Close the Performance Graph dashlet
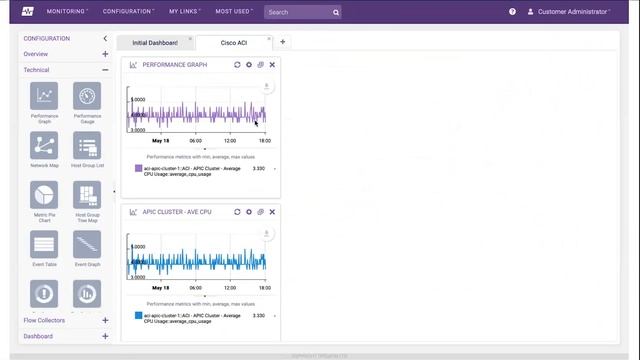This screenshot has height=360, width=640. point(272,64)
